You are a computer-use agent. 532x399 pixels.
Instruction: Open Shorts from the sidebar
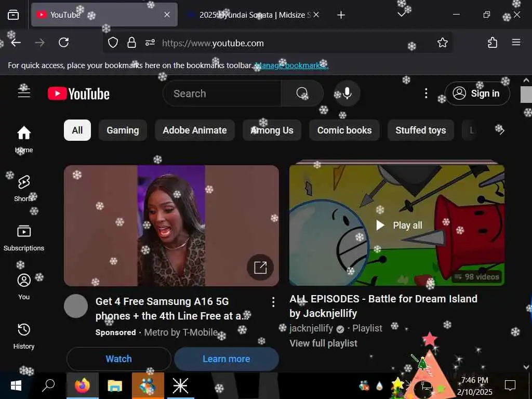coord(24,188)
